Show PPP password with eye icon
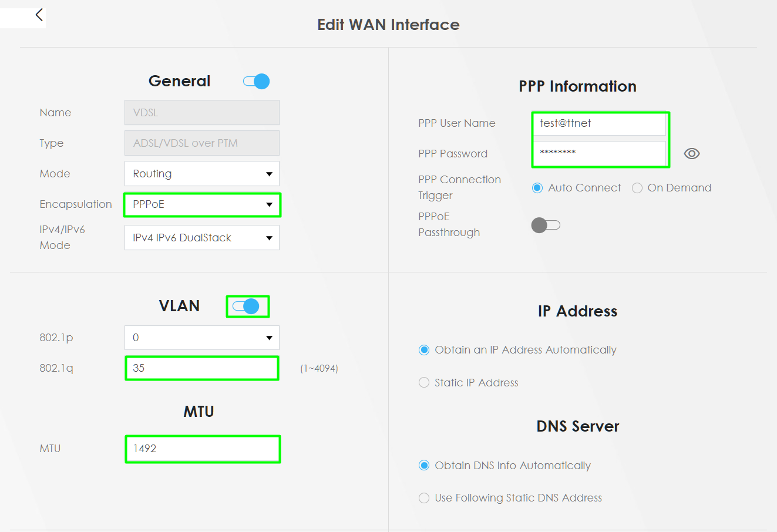 [x=692, y=154]
